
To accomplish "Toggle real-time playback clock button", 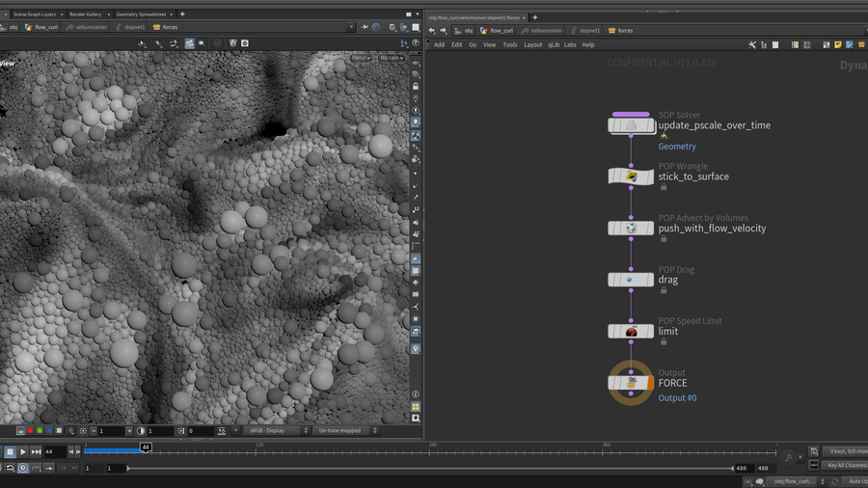I will [23, 468].
